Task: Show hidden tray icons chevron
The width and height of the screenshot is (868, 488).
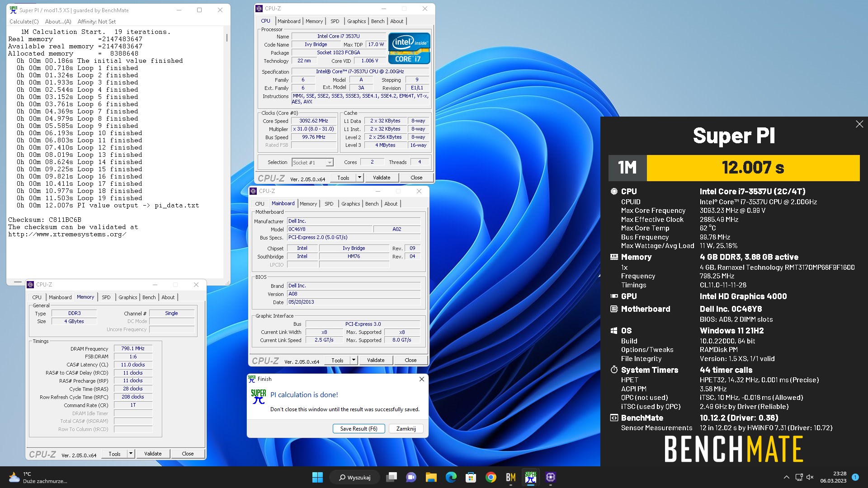Action: (786, 477)
